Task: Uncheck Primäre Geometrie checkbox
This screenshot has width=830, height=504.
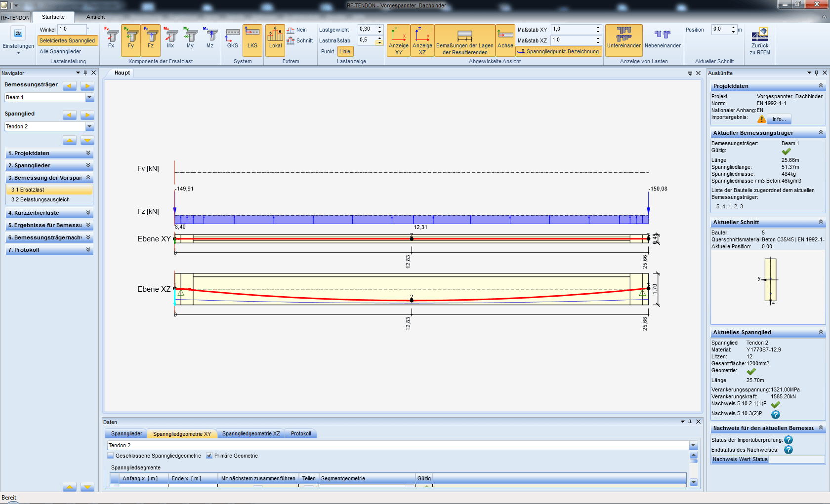Action: (209, 456)
